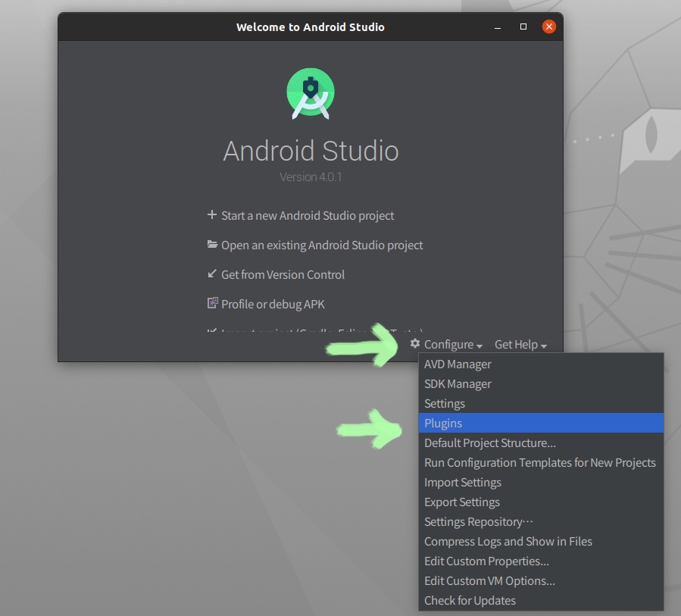Click the arrow icon beside Get from Version Control

pos(212,274)
